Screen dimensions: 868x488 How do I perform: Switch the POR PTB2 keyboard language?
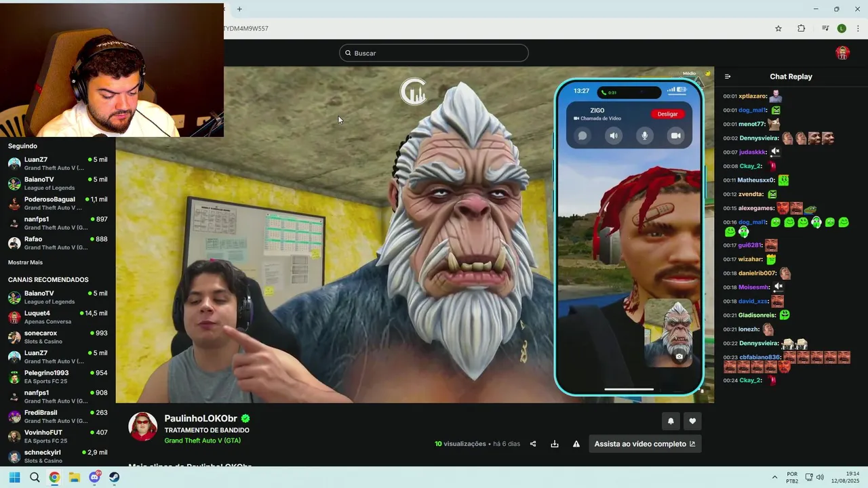coord(792,477)
